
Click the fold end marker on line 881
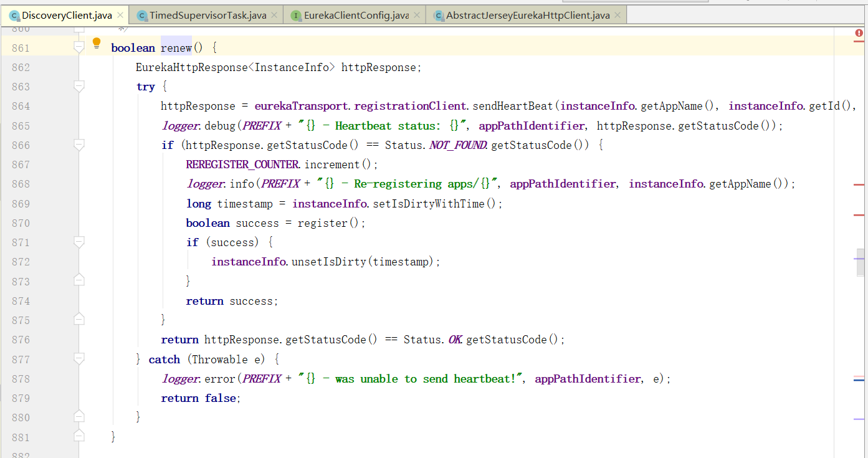coord(79,436)
